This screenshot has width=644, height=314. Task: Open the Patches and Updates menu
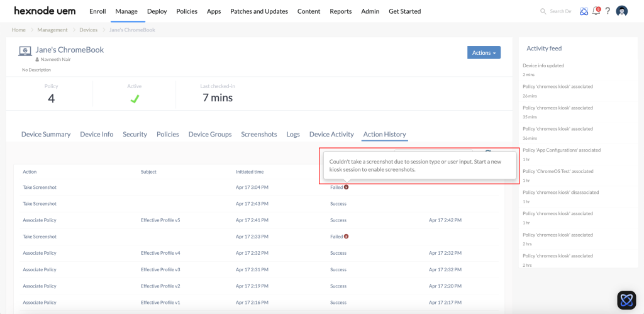[x=259, y=11]
